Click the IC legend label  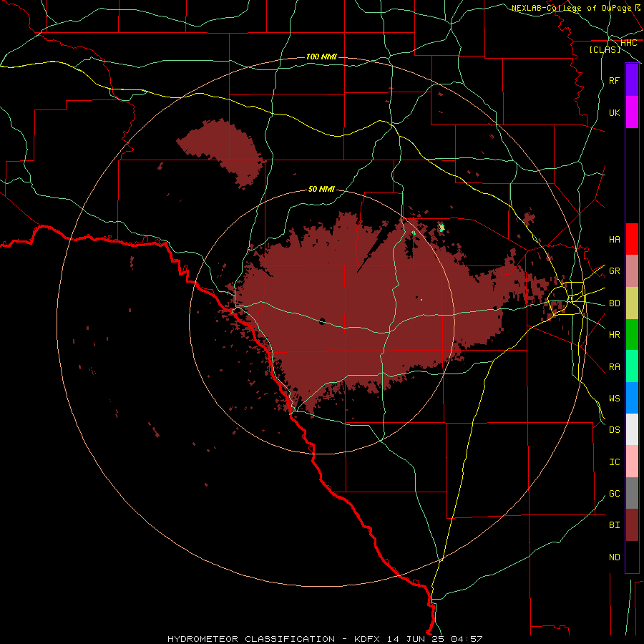pyautogui.click(x=615, y=462)
